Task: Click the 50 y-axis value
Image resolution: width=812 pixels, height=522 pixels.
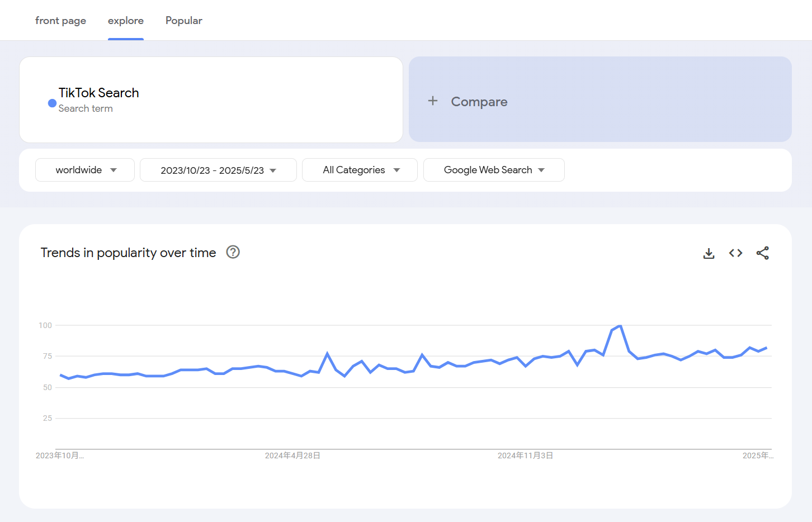Action: [48, 387]
